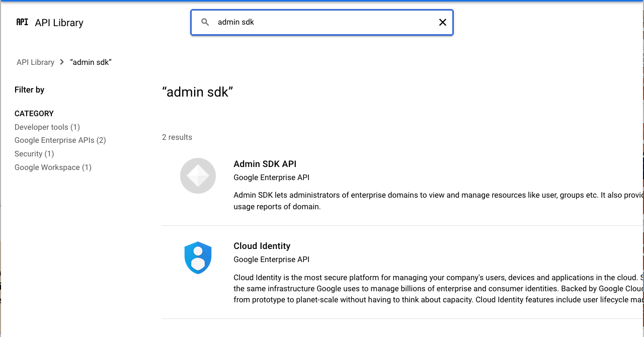This screenshot has width=644, height=337.
Task: Click the search magnifier icon
Action: pyautogui.click(x=205, y=22)
